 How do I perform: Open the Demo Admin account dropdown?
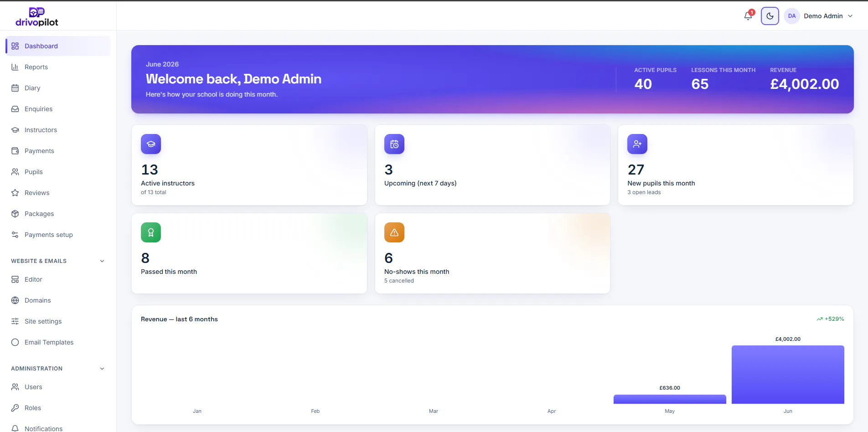point(819,16)
